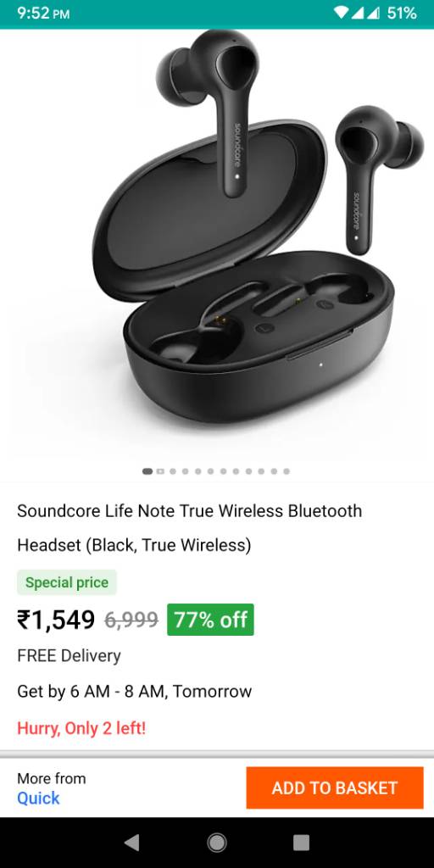
Task: Tap the Soundcore Life Note product title
Action: [189, 528]
